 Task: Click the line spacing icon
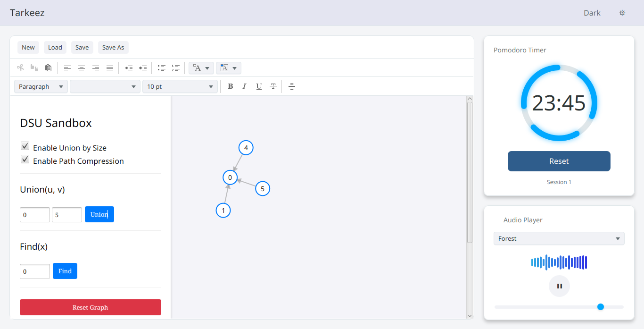(x=292, y=86)
